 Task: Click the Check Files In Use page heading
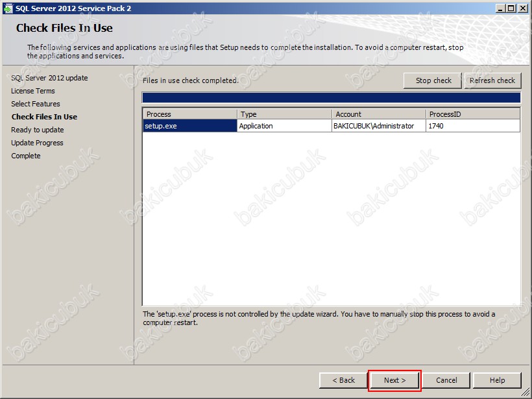click(64, 28)
